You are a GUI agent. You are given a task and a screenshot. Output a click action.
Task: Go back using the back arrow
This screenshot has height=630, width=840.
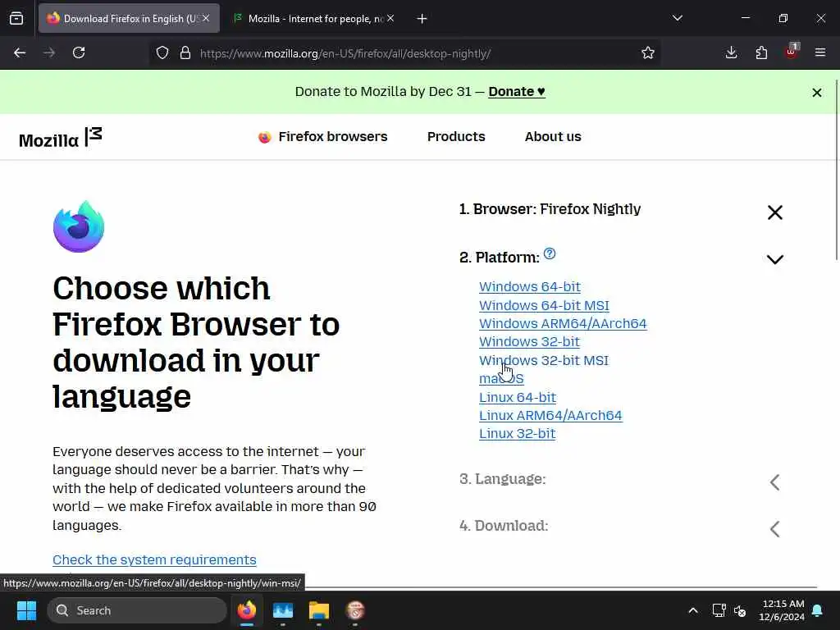coord(20,52)
